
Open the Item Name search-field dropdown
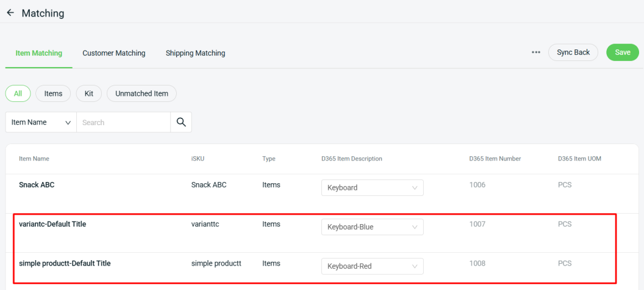(x=41, y=122)
